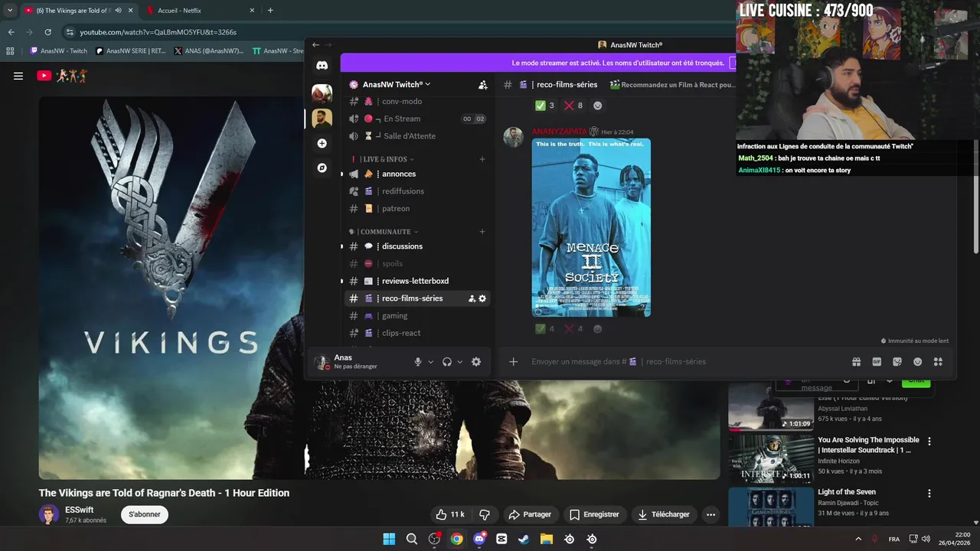Screen dimensions: 980x551
Task: Toggle the checkmark reaction with count 3
Action: coord(545,106)
